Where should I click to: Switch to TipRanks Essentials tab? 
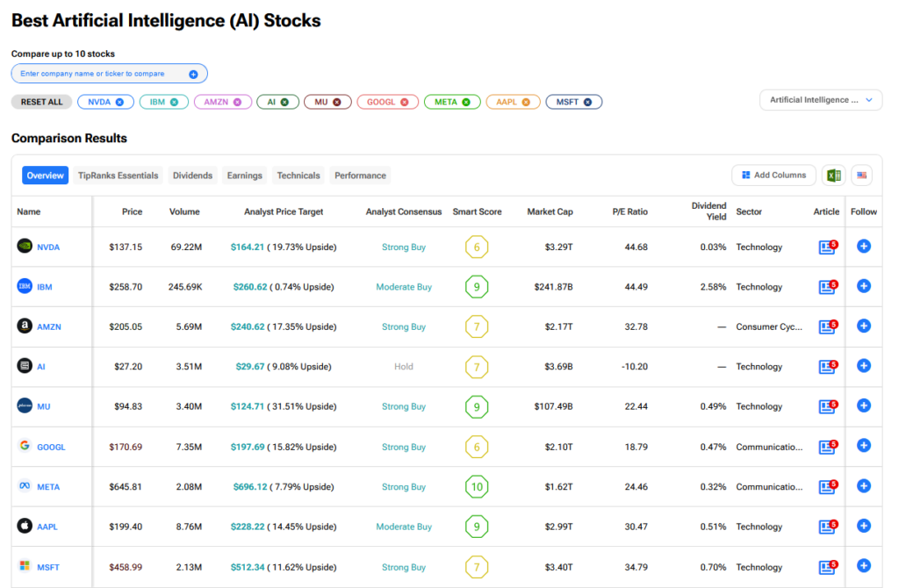pyautogui.click(x=119, y=176)
